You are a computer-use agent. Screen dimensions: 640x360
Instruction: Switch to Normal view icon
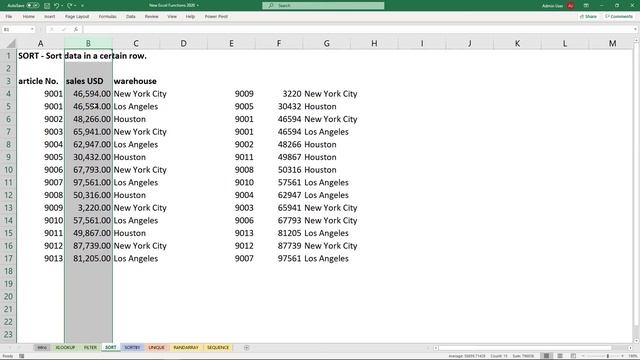click(x=546, y=356)
